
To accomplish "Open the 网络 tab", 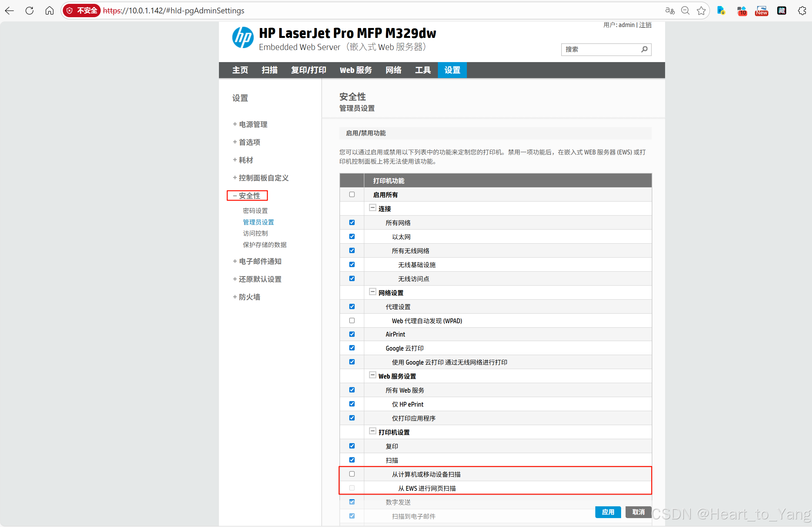I will tap(393, 70).
